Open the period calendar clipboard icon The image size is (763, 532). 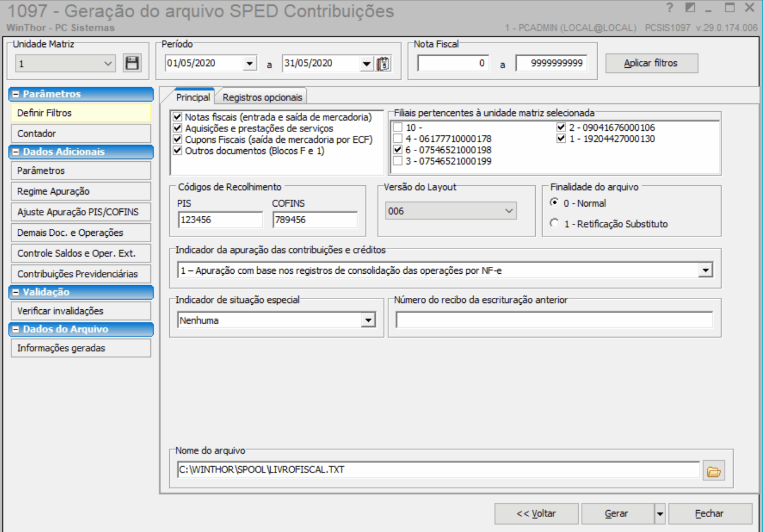[x=383, y=64]
